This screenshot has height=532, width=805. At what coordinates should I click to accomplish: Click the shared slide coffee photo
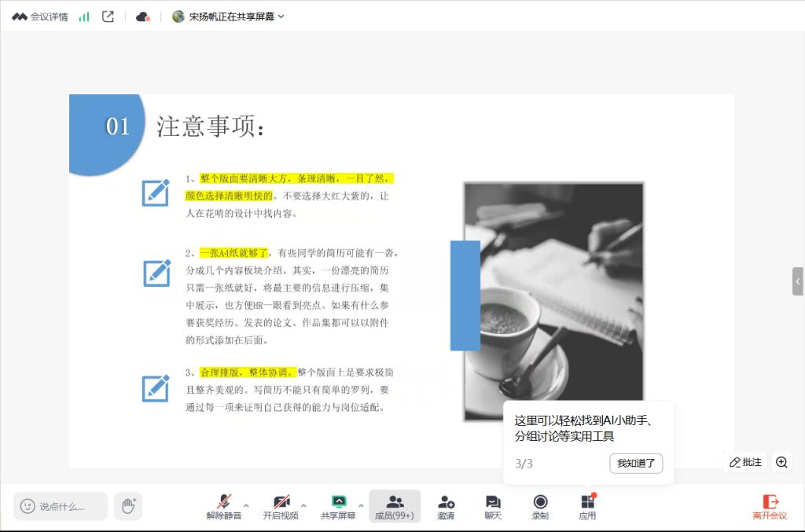click(553, 301)
